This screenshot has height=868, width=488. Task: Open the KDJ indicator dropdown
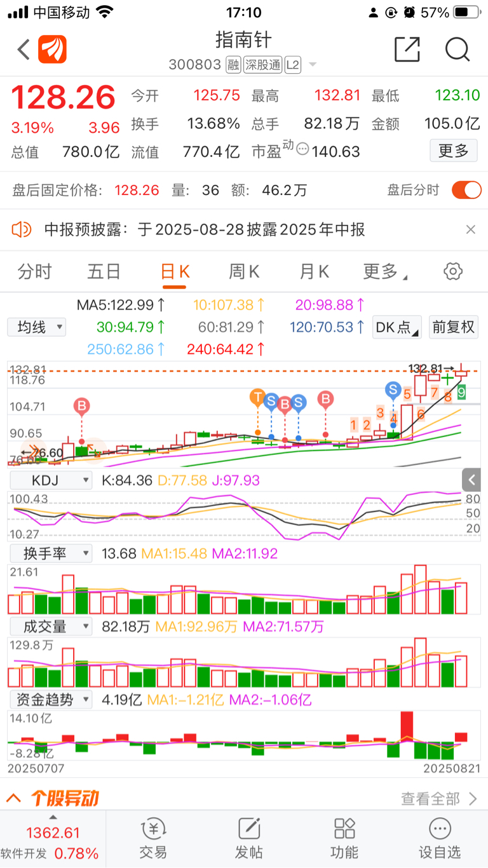coord(51,480)
